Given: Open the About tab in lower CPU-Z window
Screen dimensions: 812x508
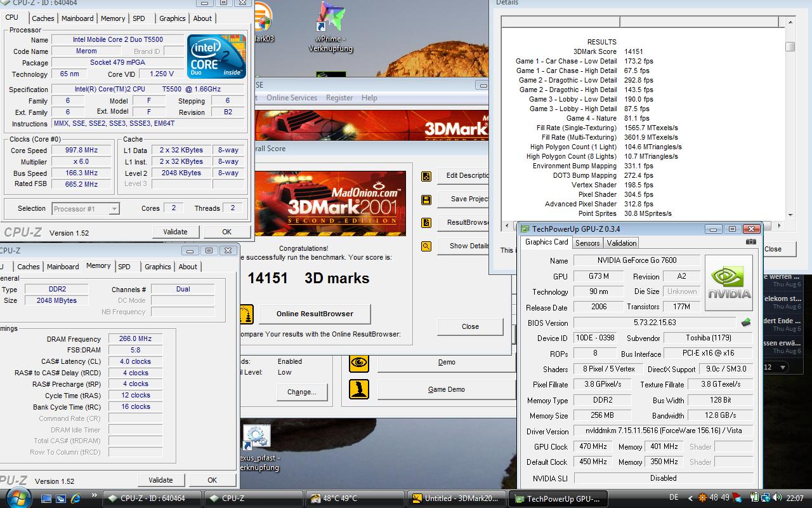Looking at the screenshot, I should (x=188, y=267).
